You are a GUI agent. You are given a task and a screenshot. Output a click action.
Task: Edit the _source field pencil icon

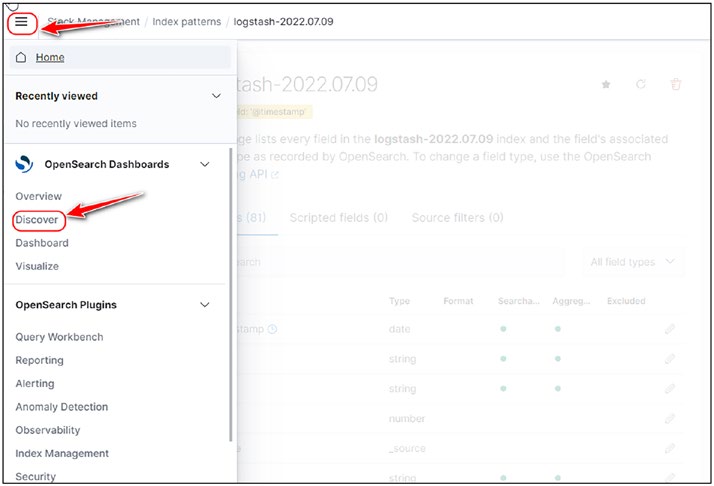click(669, 448)
